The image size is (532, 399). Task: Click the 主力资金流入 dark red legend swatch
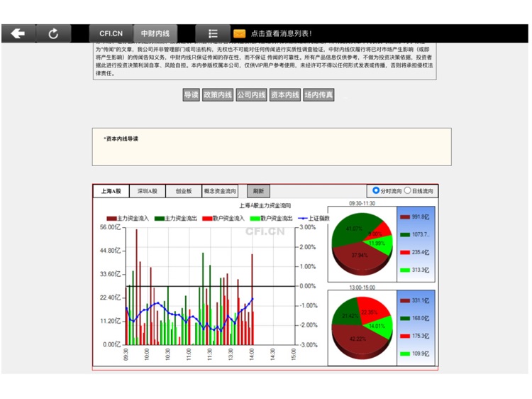click(111, 219)
